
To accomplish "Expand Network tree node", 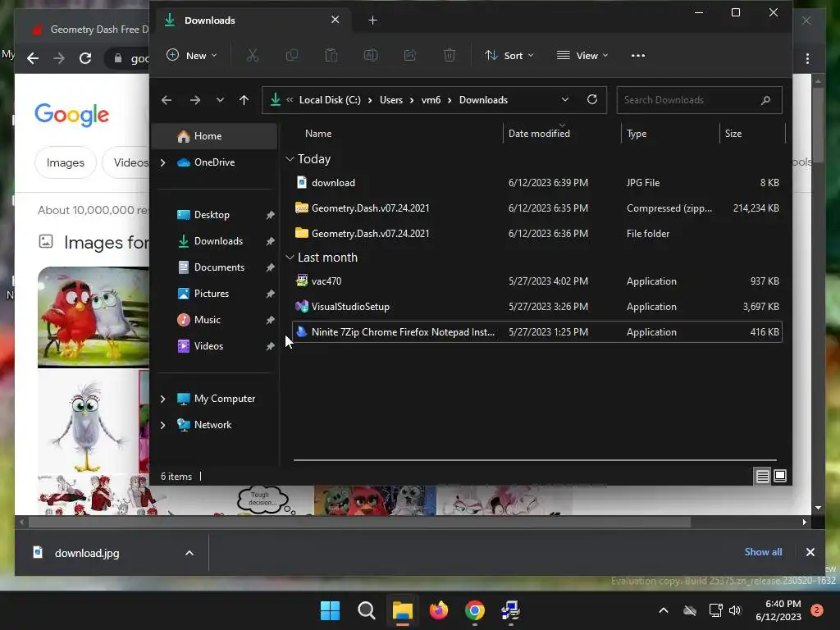I will pyautogui.click(x=163, y=425).
